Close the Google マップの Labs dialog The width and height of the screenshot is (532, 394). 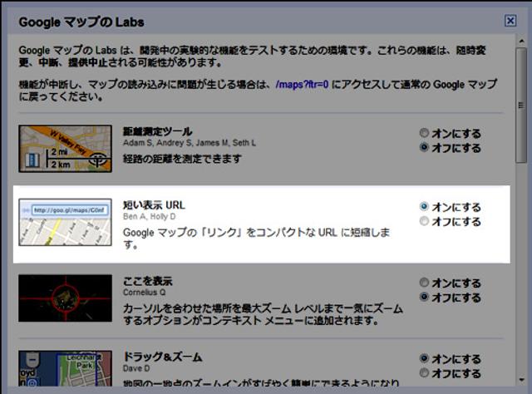point(510,21)
